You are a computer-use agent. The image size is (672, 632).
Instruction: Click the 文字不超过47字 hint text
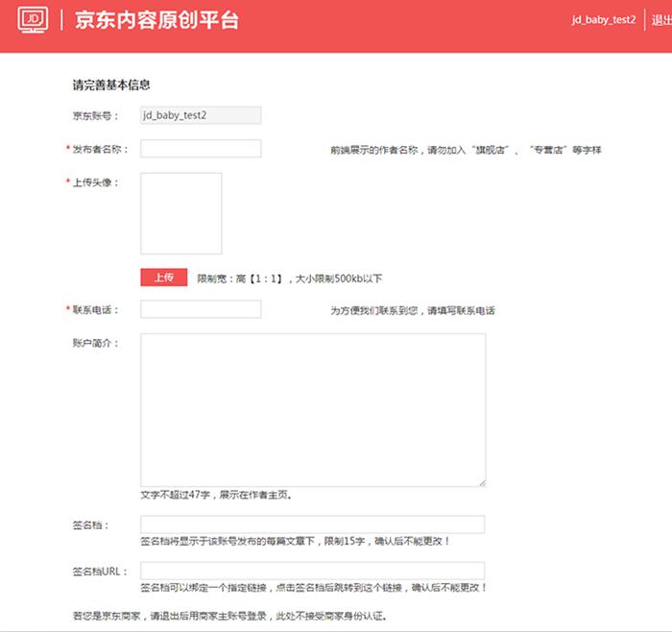pyautogui.click(x=216, y=495)
